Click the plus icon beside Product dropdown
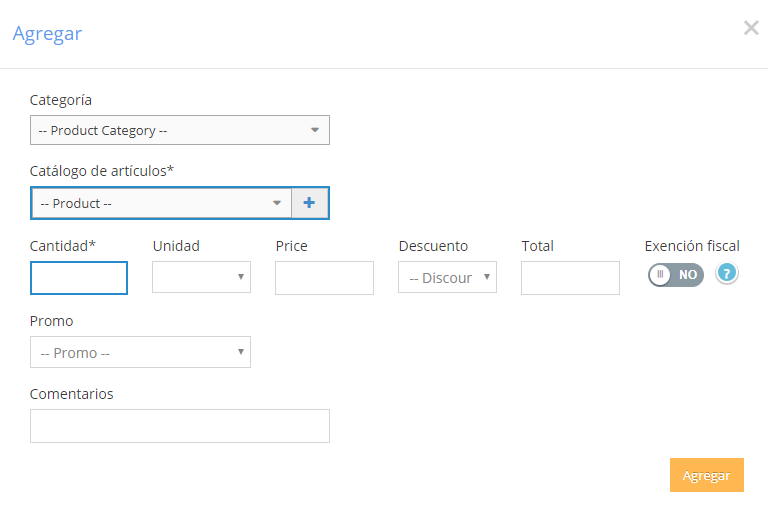This screenshot has width=768, height=505. tap(310, 203)
